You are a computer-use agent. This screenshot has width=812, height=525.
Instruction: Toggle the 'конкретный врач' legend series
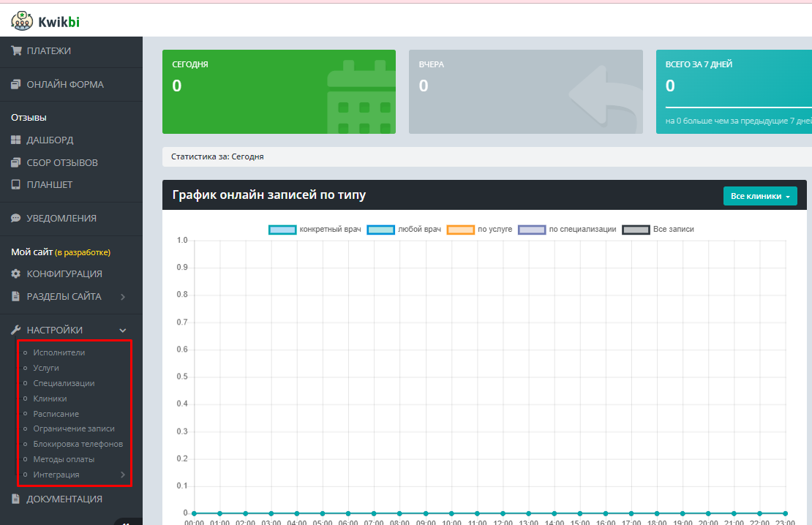[315, 230]
